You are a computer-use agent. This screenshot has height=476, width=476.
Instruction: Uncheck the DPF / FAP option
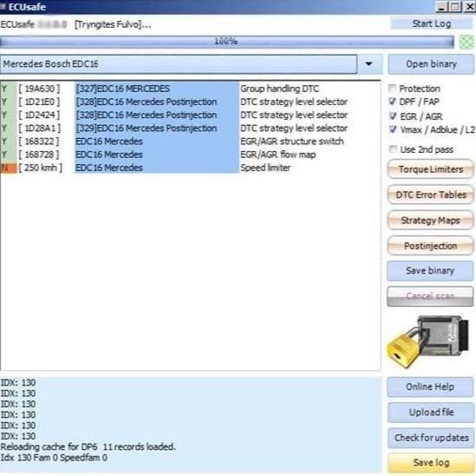(x=393, y=102)
